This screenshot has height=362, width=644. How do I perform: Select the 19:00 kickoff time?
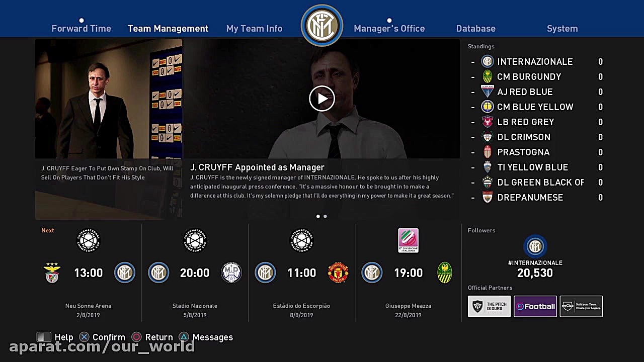tap(408, 273)
